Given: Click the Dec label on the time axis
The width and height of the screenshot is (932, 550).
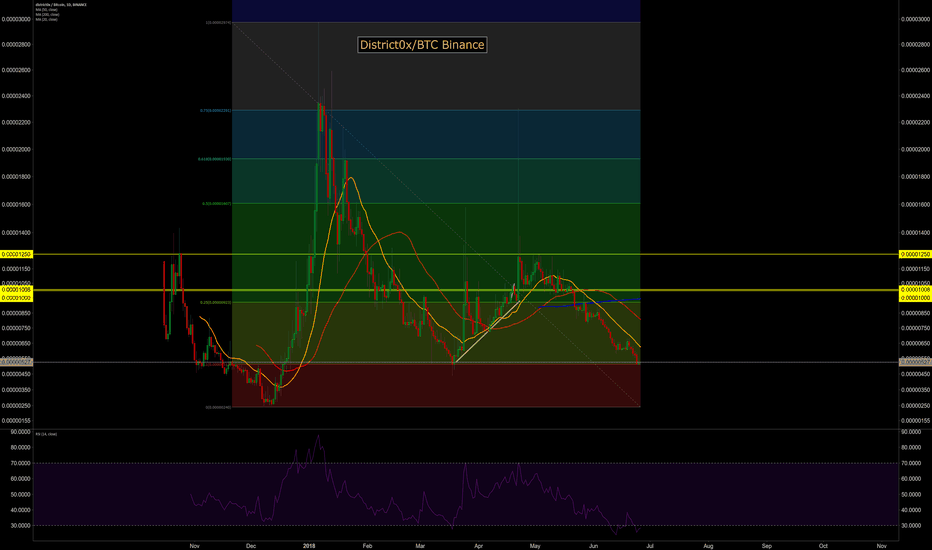Looking at the screenshot, I should click(x=251, y=546).
